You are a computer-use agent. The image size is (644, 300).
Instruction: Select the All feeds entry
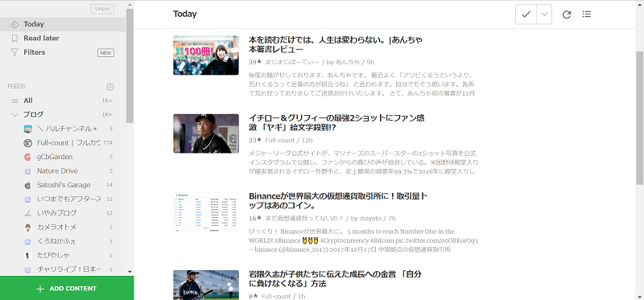(63, 101)
